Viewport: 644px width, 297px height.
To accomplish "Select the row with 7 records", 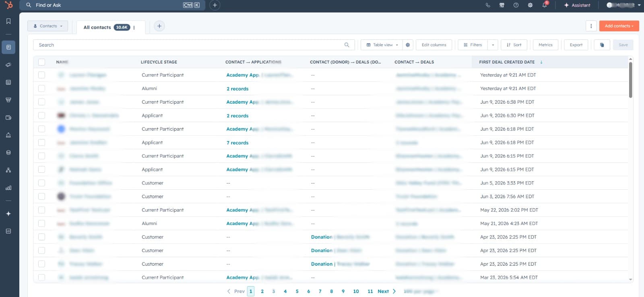I will point(41,143).
